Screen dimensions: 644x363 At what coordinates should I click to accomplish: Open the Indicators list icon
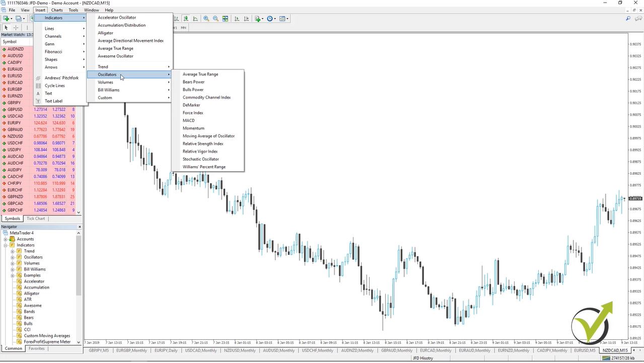point(257,19)
